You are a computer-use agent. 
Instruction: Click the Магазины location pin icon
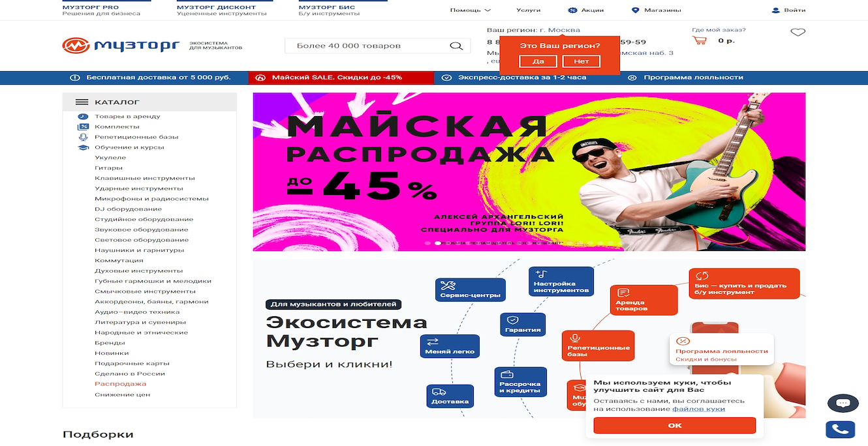(x=635, y=10)
